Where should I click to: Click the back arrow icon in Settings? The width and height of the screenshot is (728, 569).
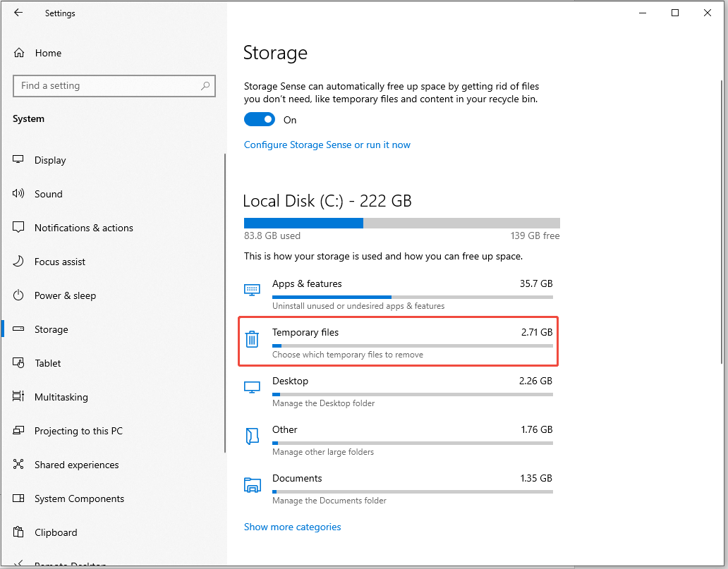tap(18, 13)
